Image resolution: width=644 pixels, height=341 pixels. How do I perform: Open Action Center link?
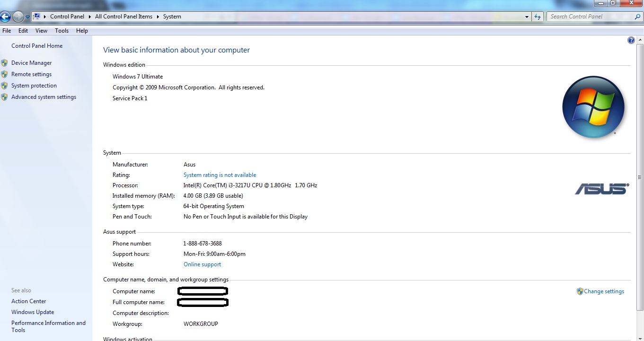point(29,301)
